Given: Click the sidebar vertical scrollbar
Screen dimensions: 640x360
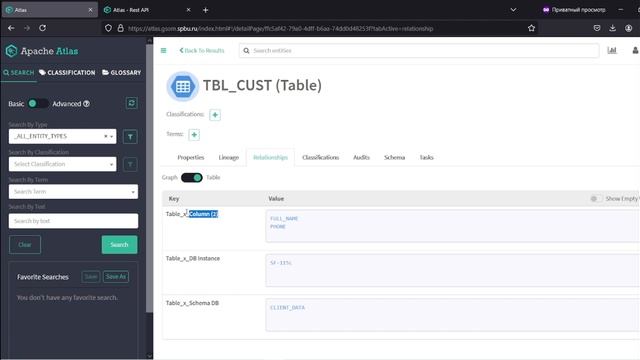Looking at the screenshot, I should coord(149,178).
